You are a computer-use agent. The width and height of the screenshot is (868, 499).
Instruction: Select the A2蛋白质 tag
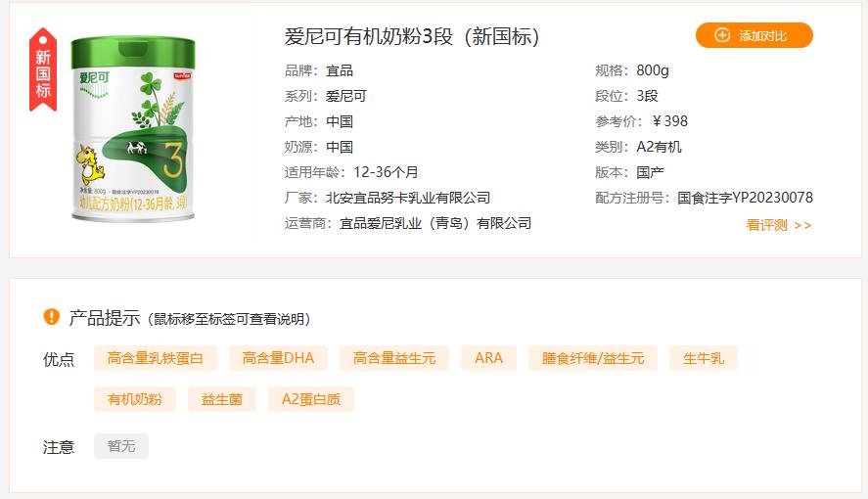(311, 399)
